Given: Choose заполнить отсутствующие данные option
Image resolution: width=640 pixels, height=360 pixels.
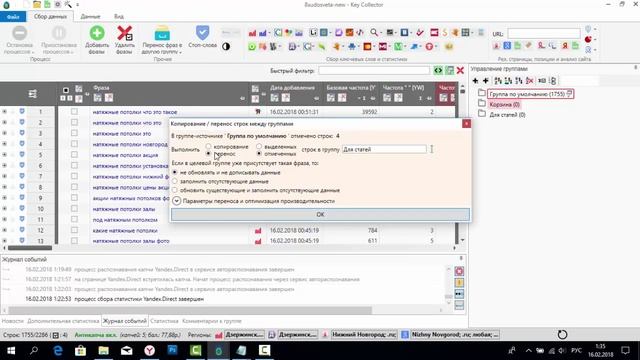Looking at the screenshot, I should tap(175, 181).
